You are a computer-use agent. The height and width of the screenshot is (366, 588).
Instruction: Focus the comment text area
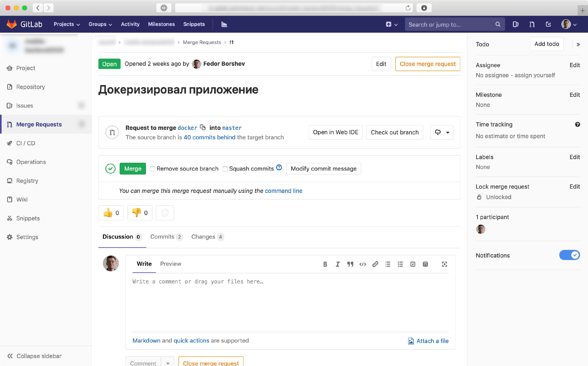[290, 303]
